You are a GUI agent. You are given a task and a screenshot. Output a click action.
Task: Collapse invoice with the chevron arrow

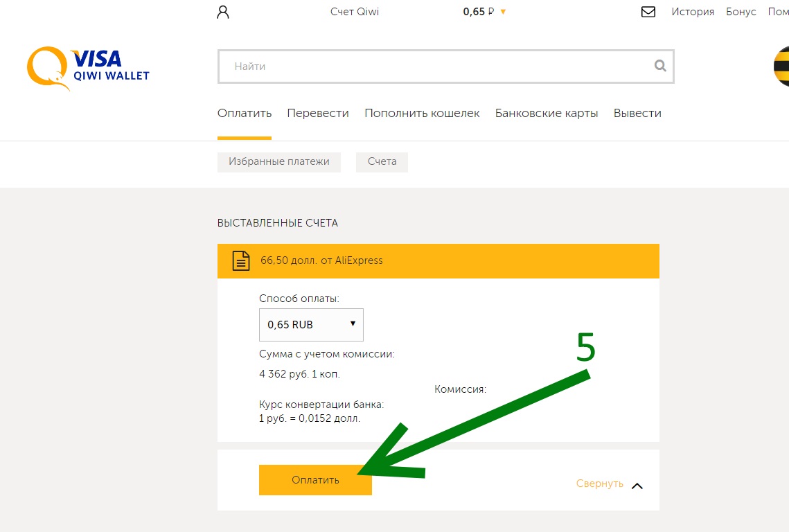(x=637, y=485)
